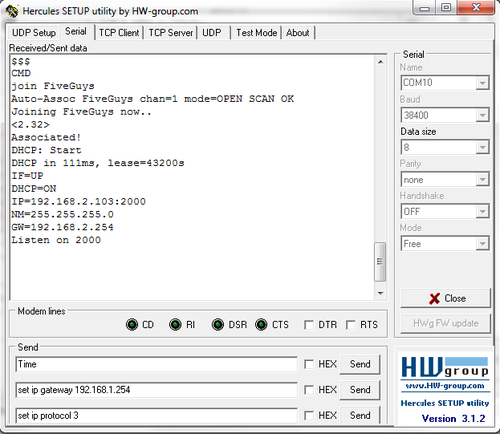The width and height of the screenshot is (500, 434).
Task: Click the set ip protocol 3 input field
Action: click(x=156, y=415)
